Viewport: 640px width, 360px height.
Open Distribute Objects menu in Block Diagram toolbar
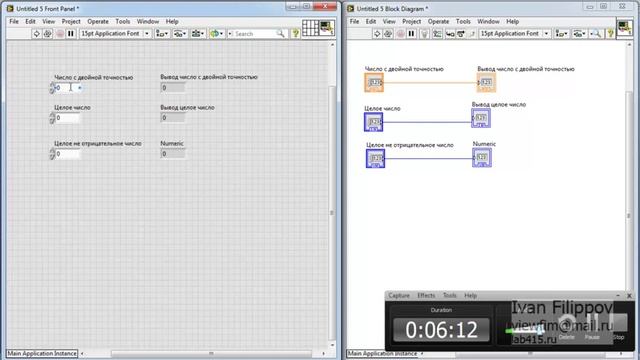579,33
